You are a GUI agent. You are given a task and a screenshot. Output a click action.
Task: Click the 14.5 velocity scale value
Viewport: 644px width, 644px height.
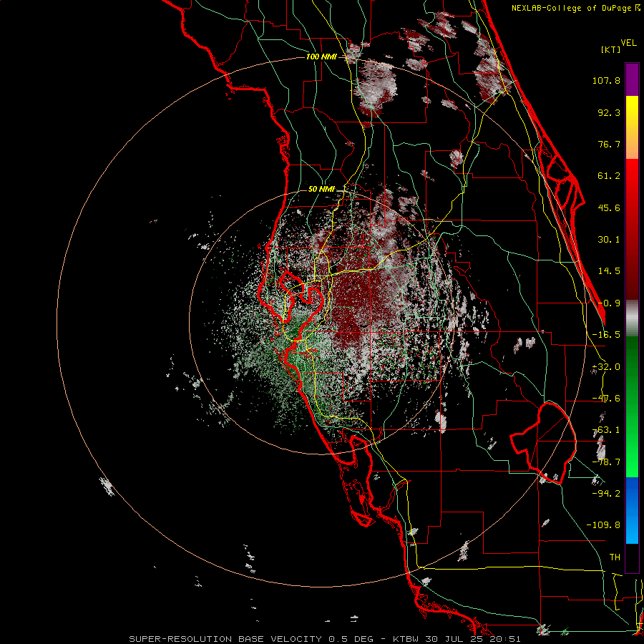click(609, 271)
